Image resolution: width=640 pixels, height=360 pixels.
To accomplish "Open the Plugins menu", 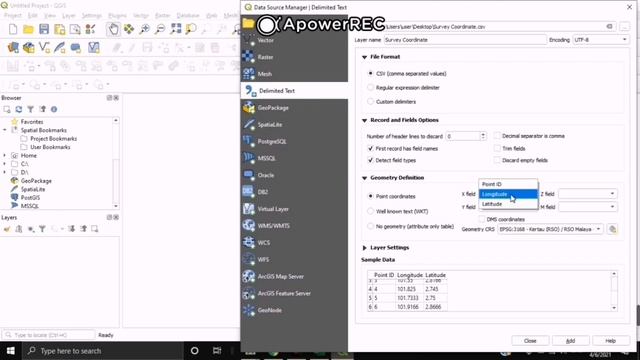I will [118, 16].
